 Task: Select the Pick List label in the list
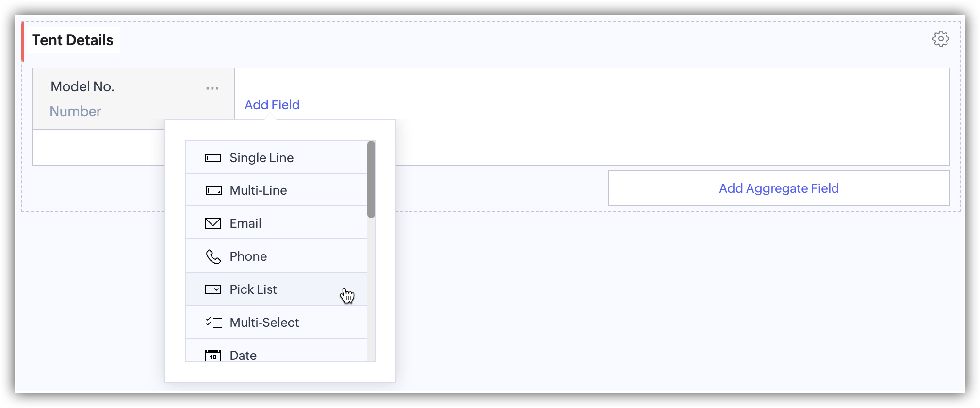coord(253,289)
